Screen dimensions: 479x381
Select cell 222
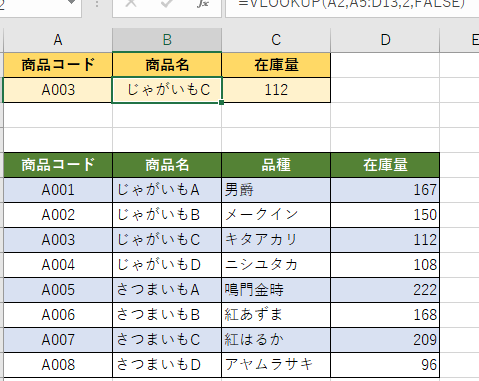[x=385, y=290]
